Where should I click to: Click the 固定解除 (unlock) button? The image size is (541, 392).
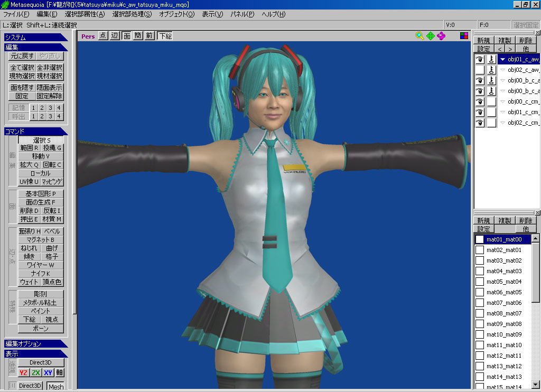50,96
